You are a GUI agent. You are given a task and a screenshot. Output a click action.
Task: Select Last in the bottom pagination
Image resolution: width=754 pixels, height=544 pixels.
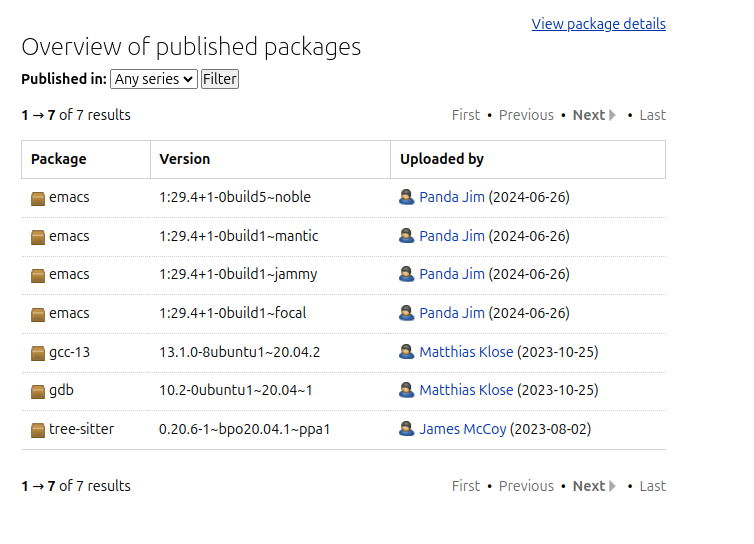point(653,486)
